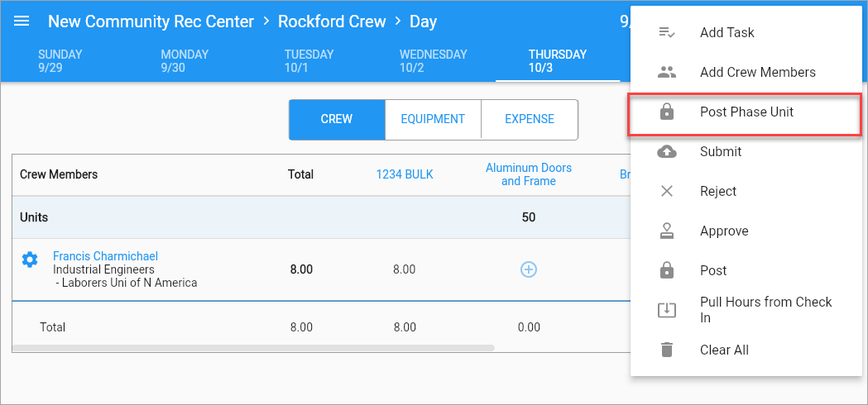This screenshot has height=405, width=868.
Task: Switch to Monday 9/30 tab
Action: click(x=185, y=61)
